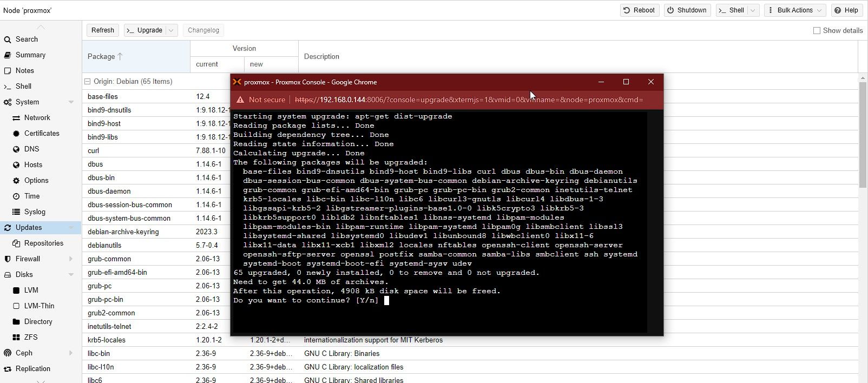The height and width of the screenshot is (383, 868).
Task: Click the System gears icon
Action: pyautogui.click(x=8, y=102)
